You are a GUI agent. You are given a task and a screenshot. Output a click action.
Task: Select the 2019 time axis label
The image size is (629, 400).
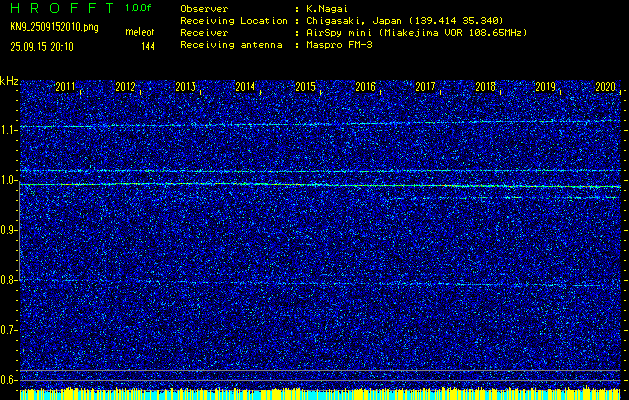point(546,87)
